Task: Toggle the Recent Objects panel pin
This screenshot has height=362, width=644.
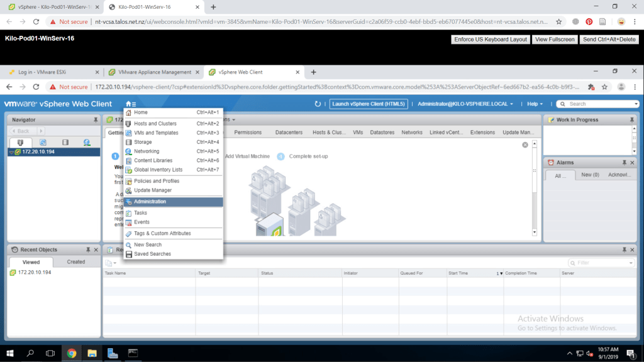Action: [87, 250]
